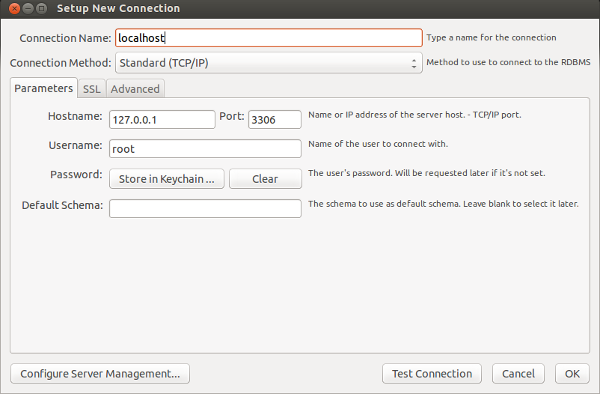
Task: Open the Advanced tab
Action: pyautogui.click(x=135, y=89)
